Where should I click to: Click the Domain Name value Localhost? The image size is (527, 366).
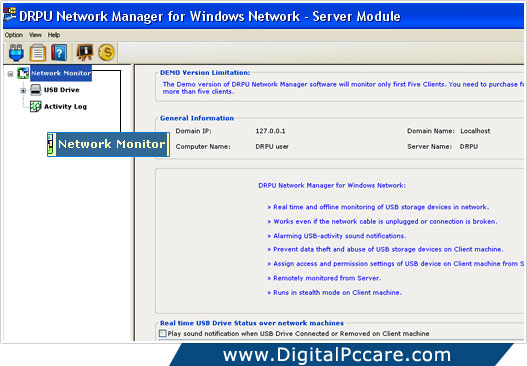coord(475,131)
